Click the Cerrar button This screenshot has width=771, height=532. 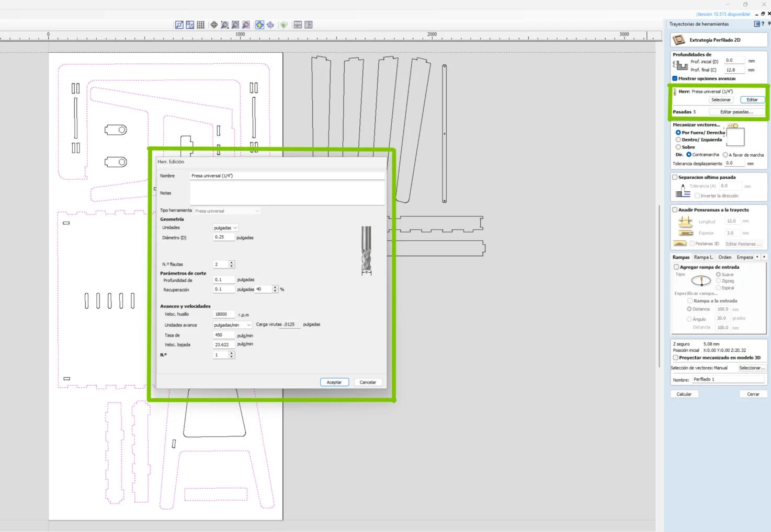[753, 394]
